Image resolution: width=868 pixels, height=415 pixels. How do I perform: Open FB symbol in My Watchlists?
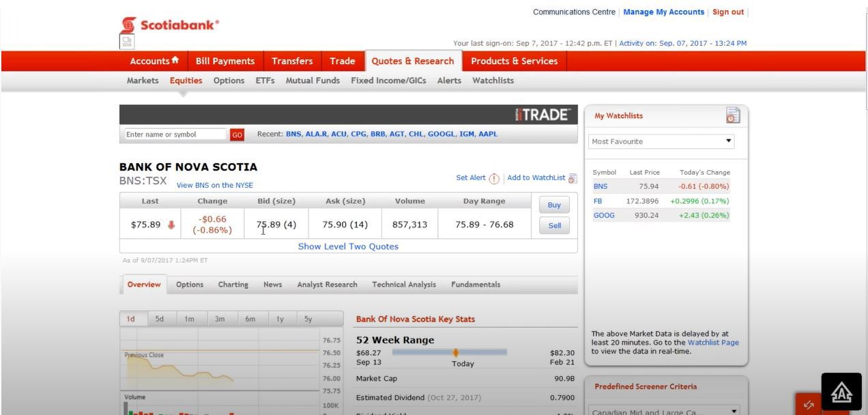[x=598, y=201]
